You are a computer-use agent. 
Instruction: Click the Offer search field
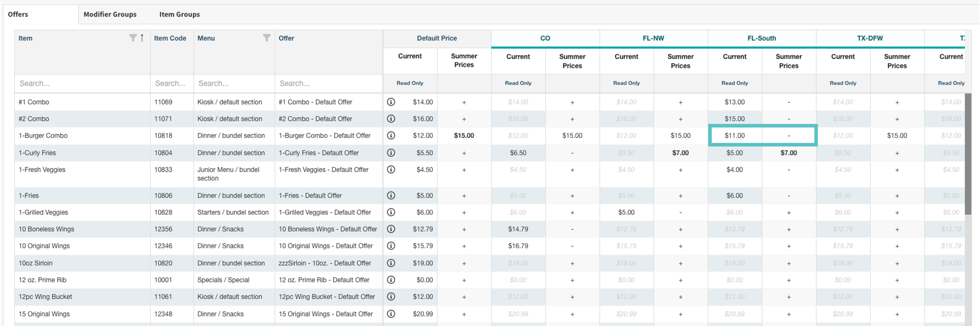coord(328,83)
